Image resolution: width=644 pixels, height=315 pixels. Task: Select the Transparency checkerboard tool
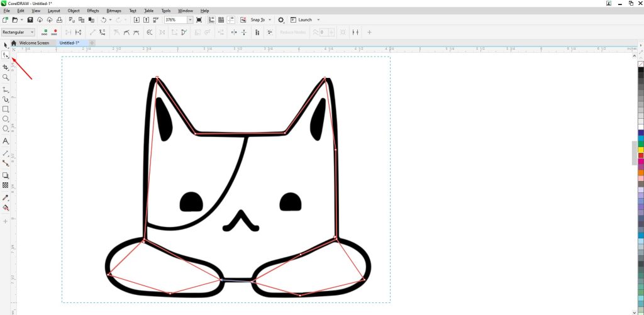pos(5,185)
